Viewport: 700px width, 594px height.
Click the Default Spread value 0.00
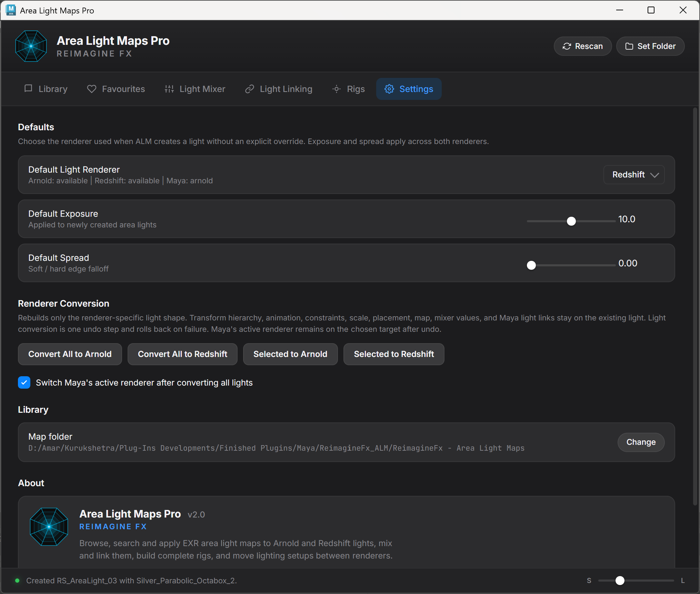click(628, 263)
